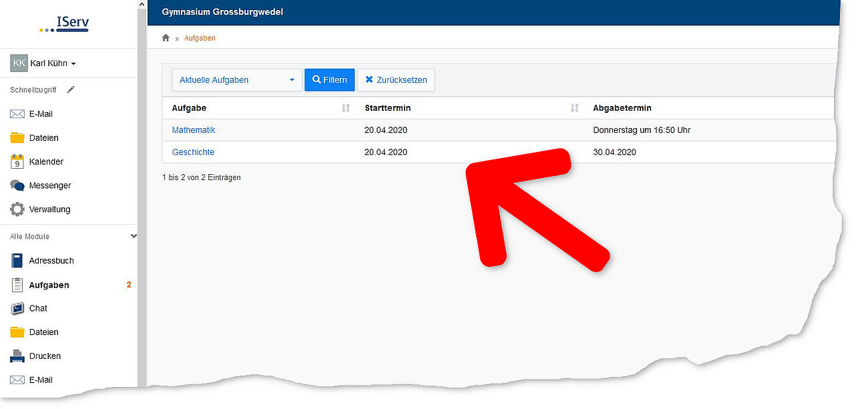Sort table by Starttermin column
Image resolution: width=868 pixels, height=409 pixels.
click(574, 108)
